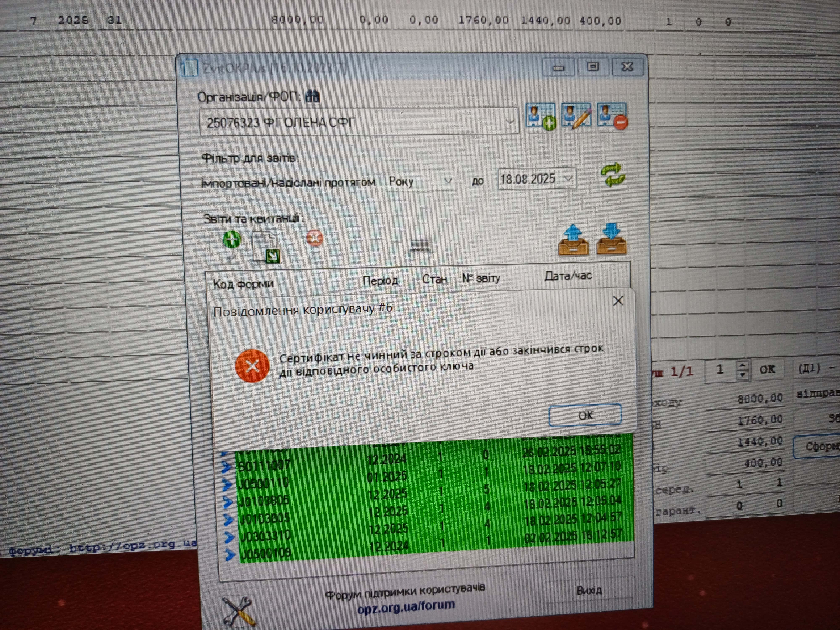Open the date picker showing 18.08.2025

click(568, 178)
